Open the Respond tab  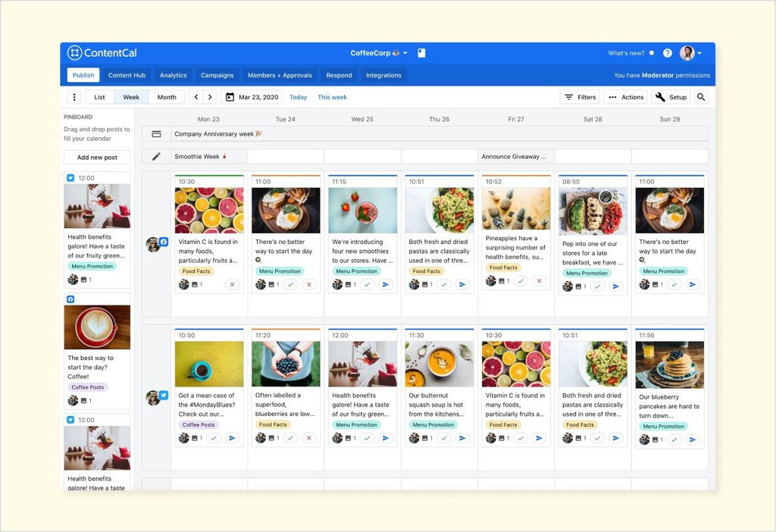pyautogui.click(x=339, y=75)
